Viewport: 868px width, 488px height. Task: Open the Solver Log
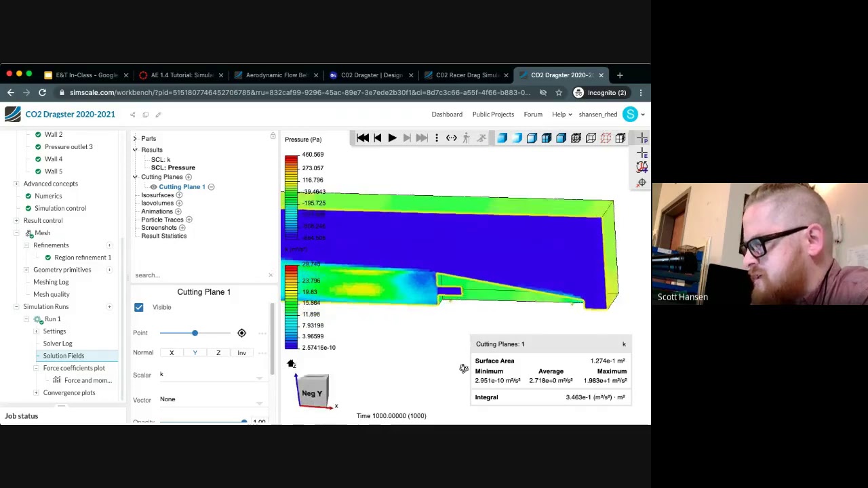[58, 344]
